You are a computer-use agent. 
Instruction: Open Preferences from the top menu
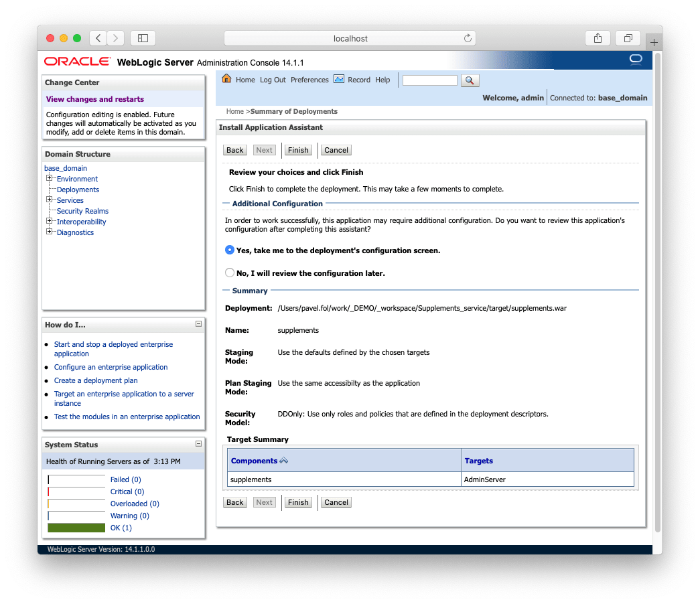click(x=309, y=79)
